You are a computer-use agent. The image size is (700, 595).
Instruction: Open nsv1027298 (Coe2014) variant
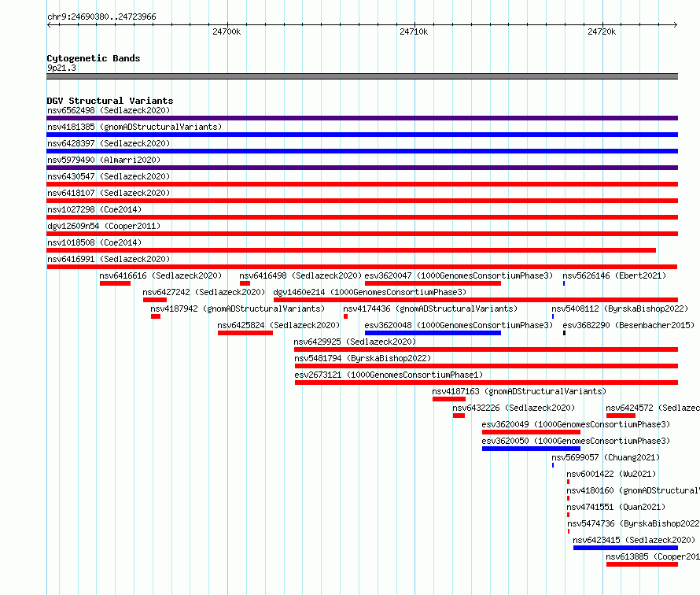(94, 209)
